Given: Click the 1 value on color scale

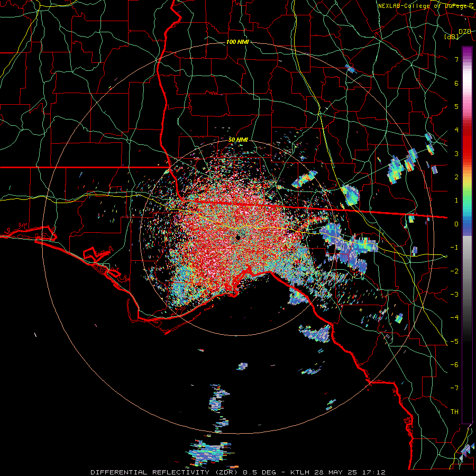Looking at the screenshot, I should pos(456,200).
